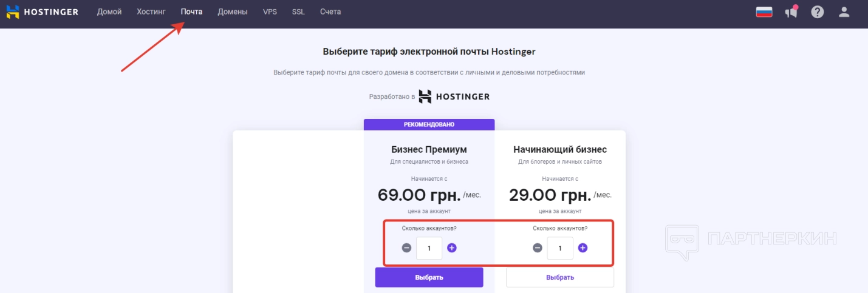The image size is (868, 293).
Task: Open the user profile icon
Action: (844, 12)
